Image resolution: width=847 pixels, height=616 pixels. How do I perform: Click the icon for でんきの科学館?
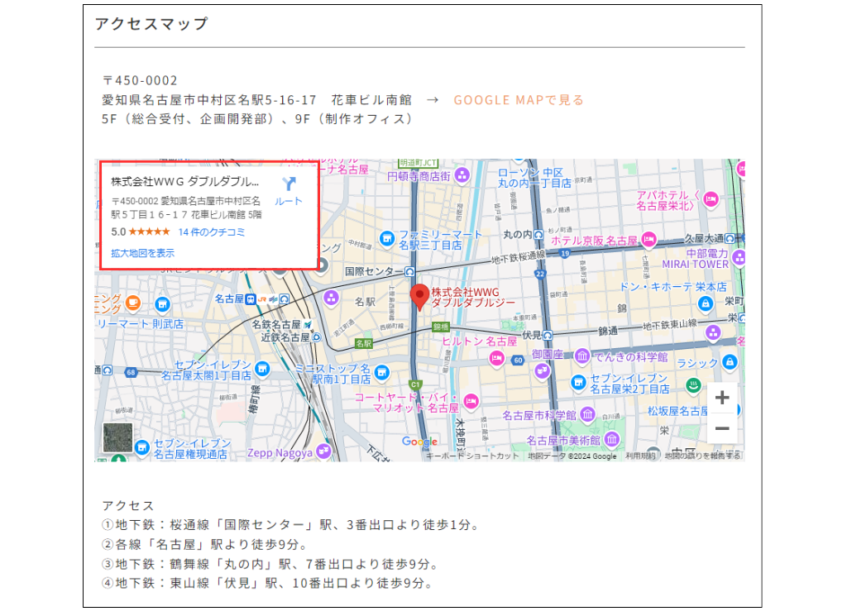582,356
